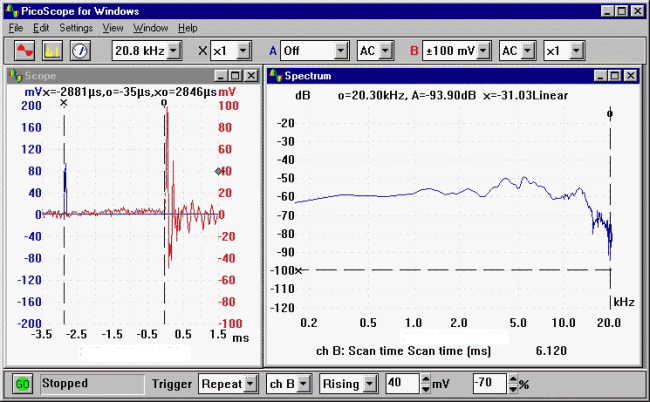
Task: Open the meter view icon
Action: [79, 49]
